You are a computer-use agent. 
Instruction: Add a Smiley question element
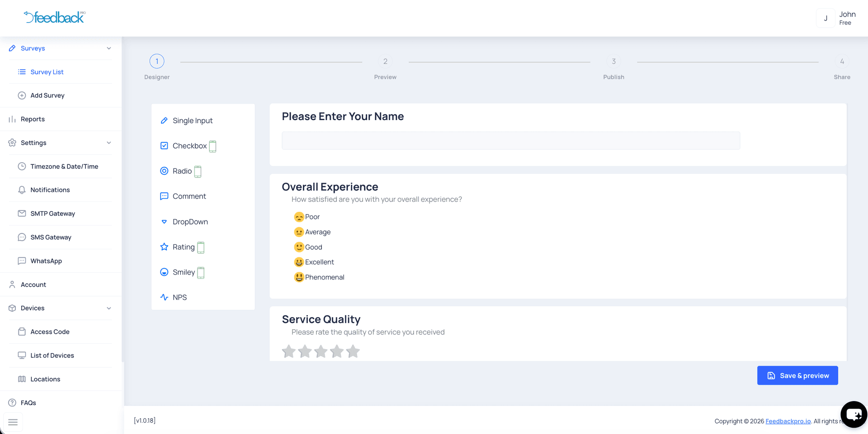tap(184, 272)
